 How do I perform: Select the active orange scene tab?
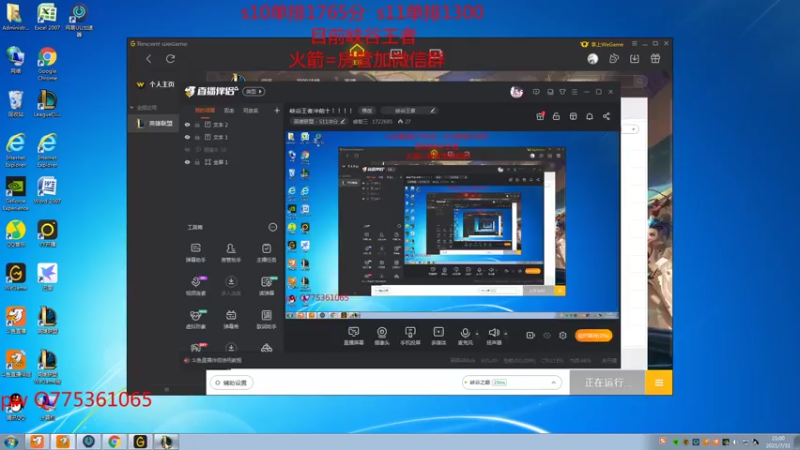(x=205, y=110)
